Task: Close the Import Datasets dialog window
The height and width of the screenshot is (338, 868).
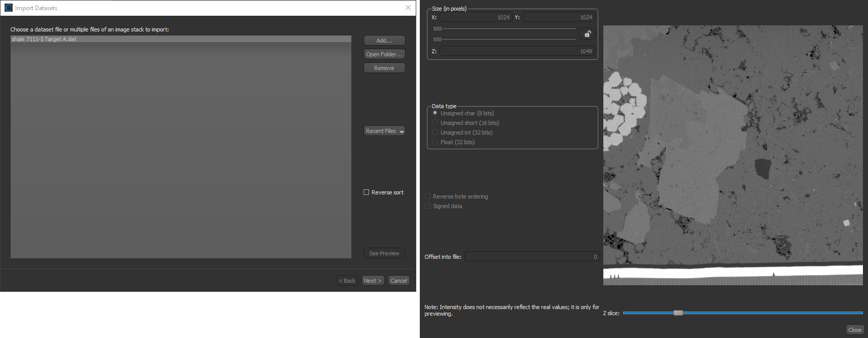Action: tap(408, 8)
